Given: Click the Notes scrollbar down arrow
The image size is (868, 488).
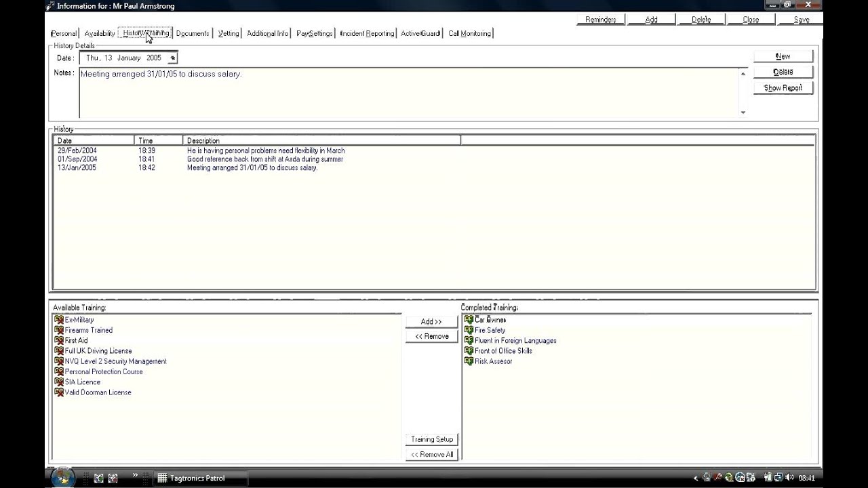Looking at the screenshot, I should [743, 113].
